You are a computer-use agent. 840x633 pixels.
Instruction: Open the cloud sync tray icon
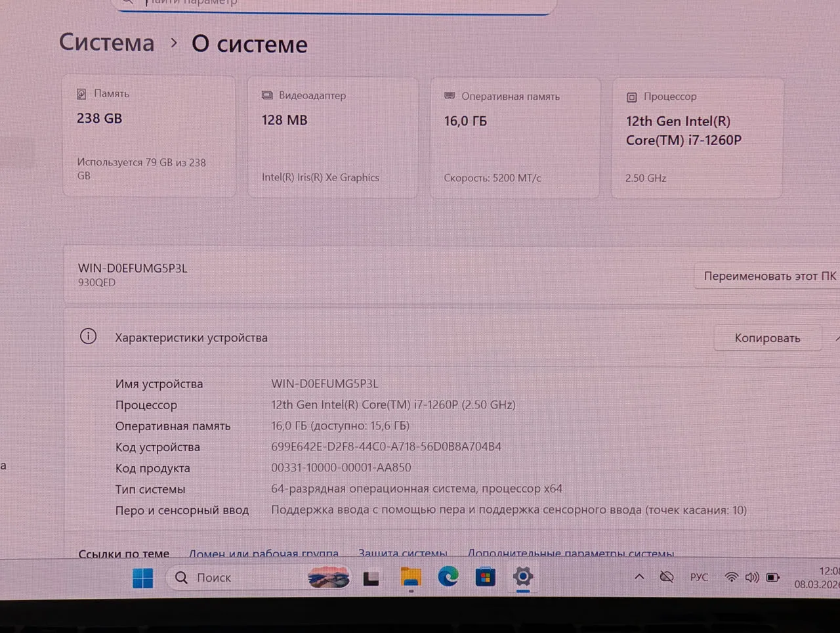click(x=667, y=577)
